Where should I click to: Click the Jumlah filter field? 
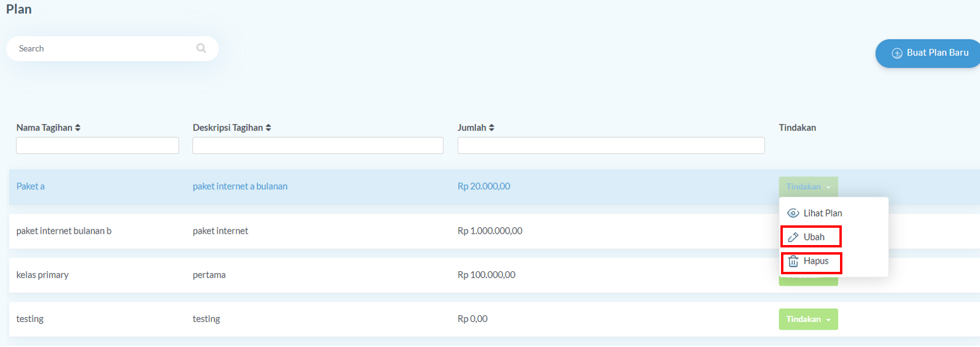pos(611,145)
